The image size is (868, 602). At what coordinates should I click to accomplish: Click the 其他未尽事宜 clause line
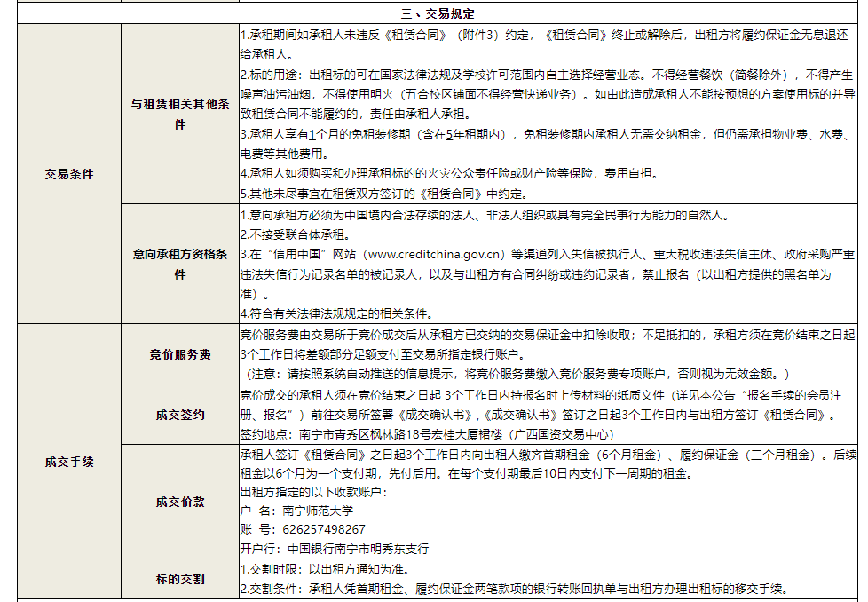tap(383, 193)
